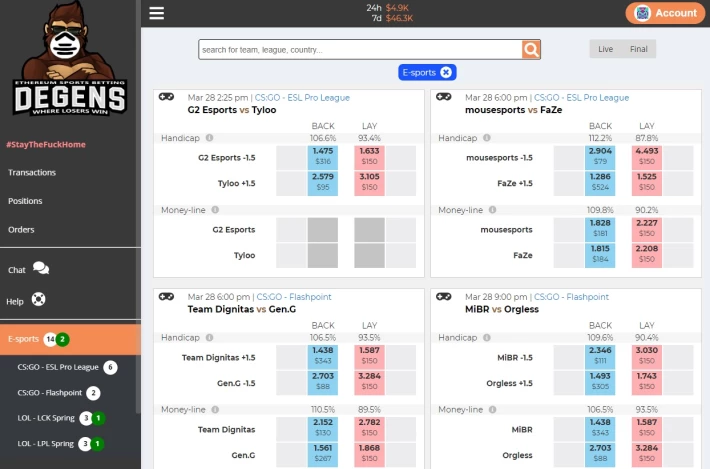
Task: Show Handicap info on mousesports vs FaZe
Action: pyautogui.click(x=486, y=138)
